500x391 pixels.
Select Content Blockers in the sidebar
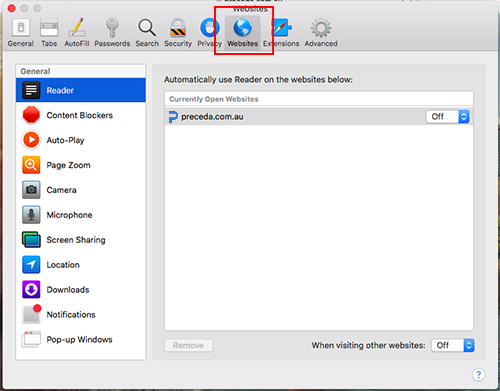(x=81, y=115)
